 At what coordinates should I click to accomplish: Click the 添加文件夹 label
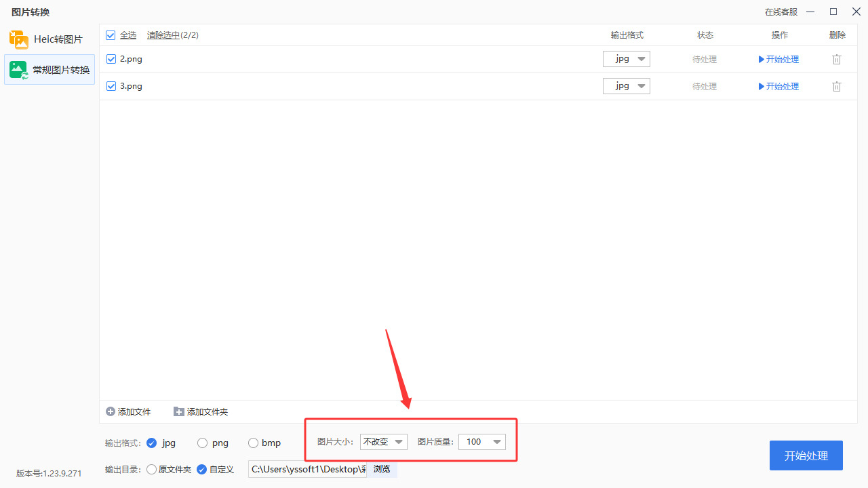click(x=208, y=412)
